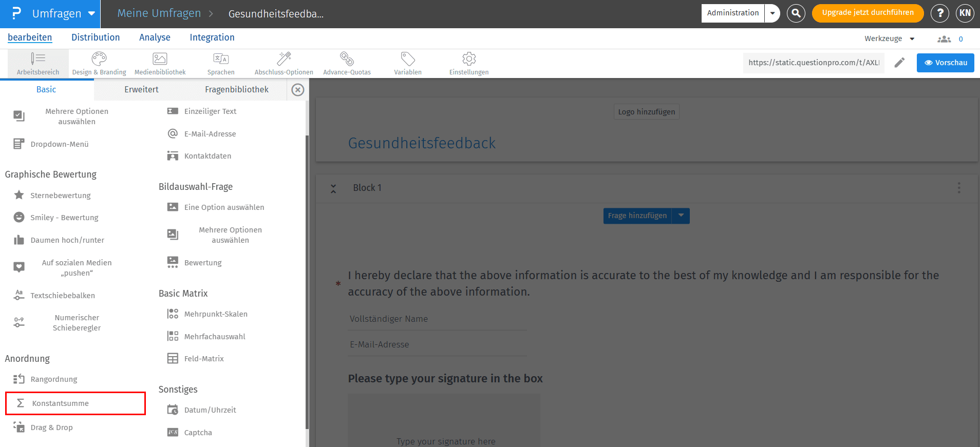Click Logo hinzufügen button
Image resolution: width=980 pixels, height=447 pixels.
click(646, 112)
